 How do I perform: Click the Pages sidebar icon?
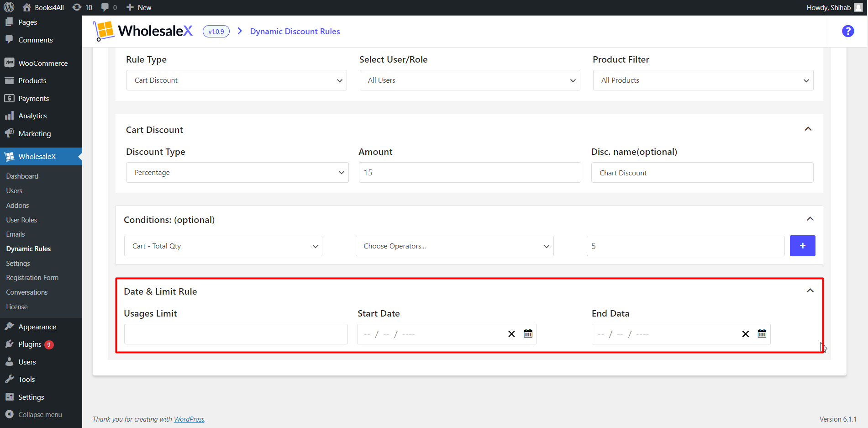click(9, 22)
